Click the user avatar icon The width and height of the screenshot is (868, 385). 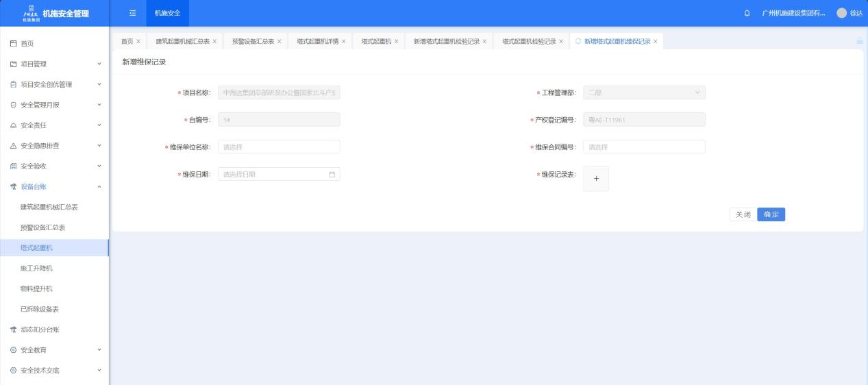click(x=841, y=14)
